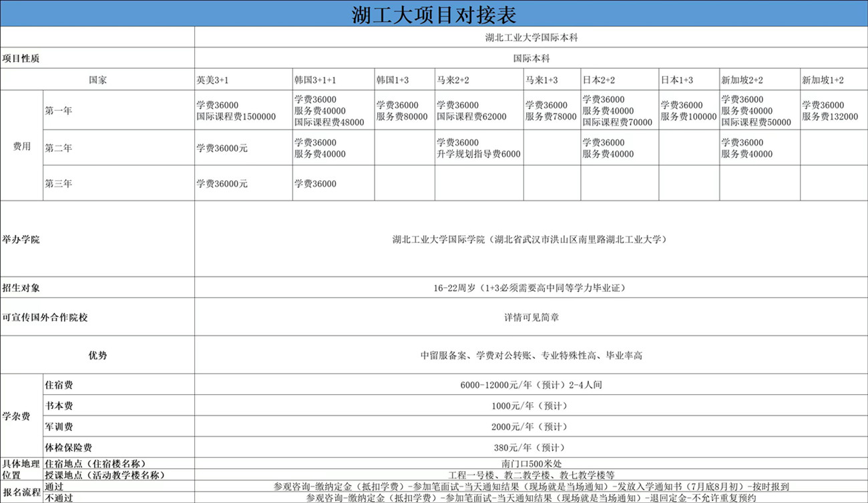868x503 pixels.
Task: Select the 不通过 row label
Action: tap(119, 498)
